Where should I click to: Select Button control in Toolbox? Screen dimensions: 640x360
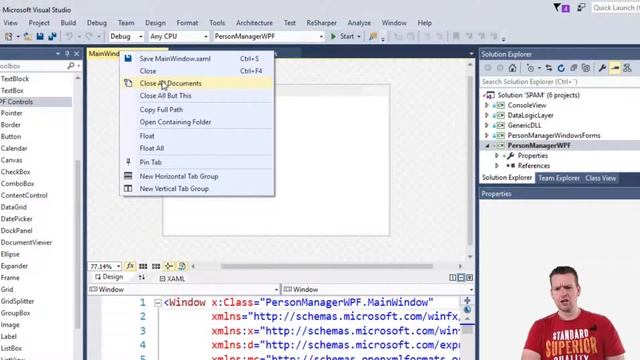click(11, 136)
